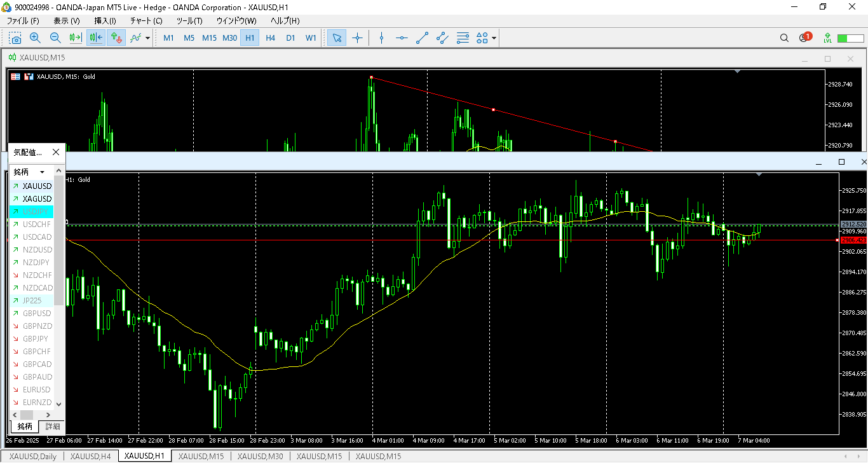Click the connection status bar indicator
This screenshot has height=463, width=868.
[x=851, y=38]
